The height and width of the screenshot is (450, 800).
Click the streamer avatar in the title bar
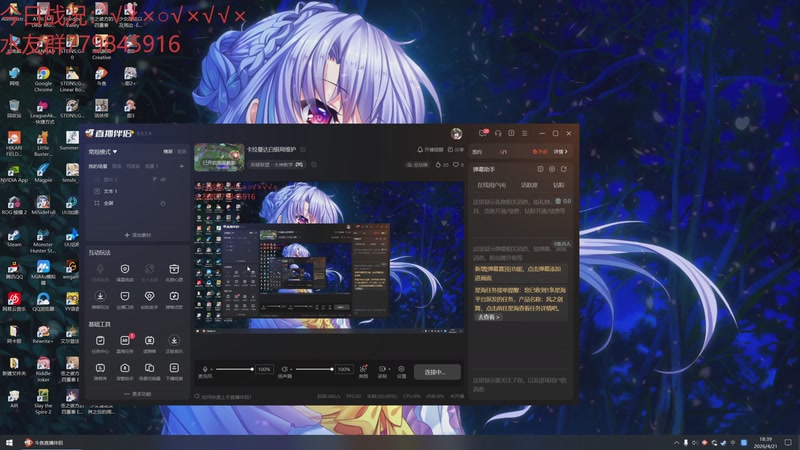pos(457,134)
